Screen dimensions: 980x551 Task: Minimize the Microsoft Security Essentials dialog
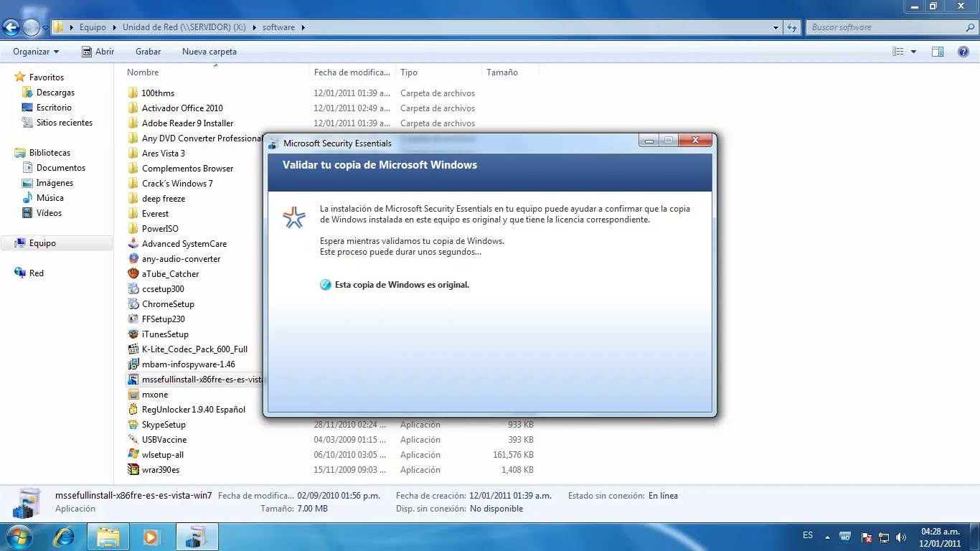click(x=649, y=141)
